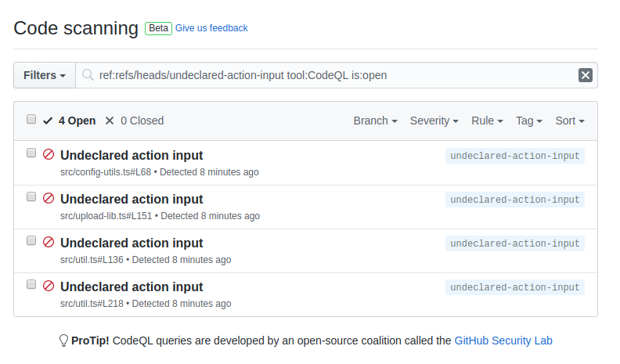Click the clear search X icon

pyautogui.click(x=585, y=75)
